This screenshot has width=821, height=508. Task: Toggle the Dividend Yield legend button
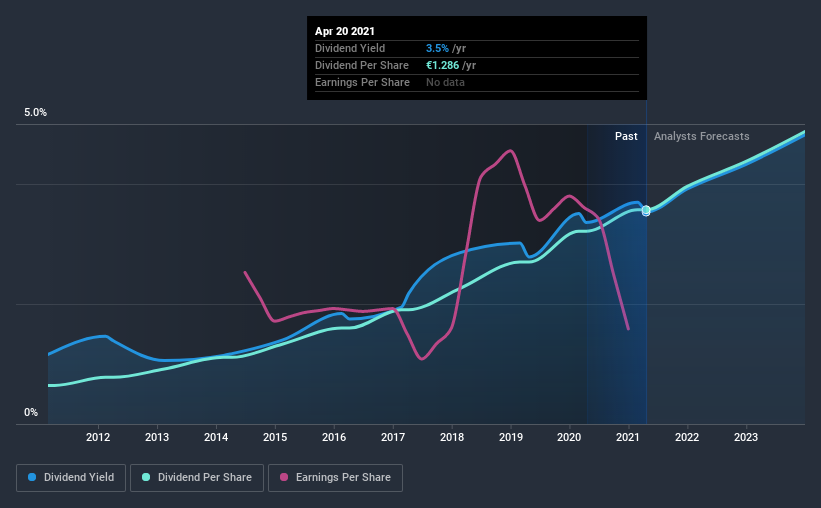(x=71, y=478)
